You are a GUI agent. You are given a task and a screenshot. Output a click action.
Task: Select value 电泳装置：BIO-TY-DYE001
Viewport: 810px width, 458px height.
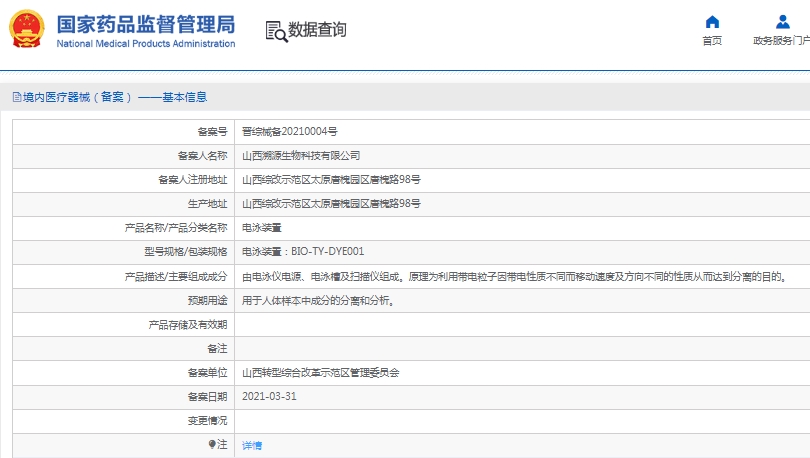[x=303, y=251]
